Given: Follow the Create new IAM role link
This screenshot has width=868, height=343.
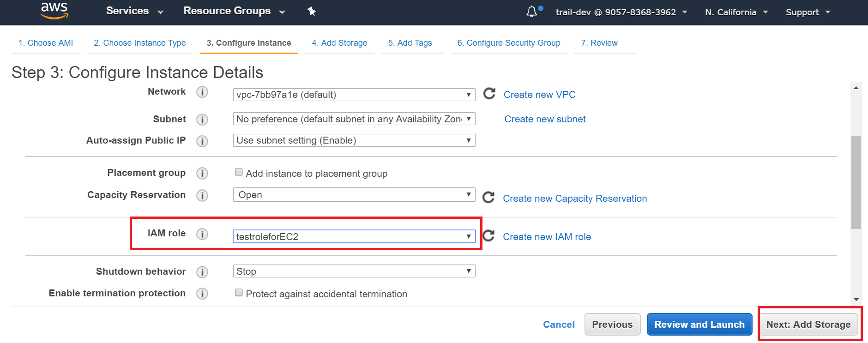Looking at the screenshot, I should 547,237.
